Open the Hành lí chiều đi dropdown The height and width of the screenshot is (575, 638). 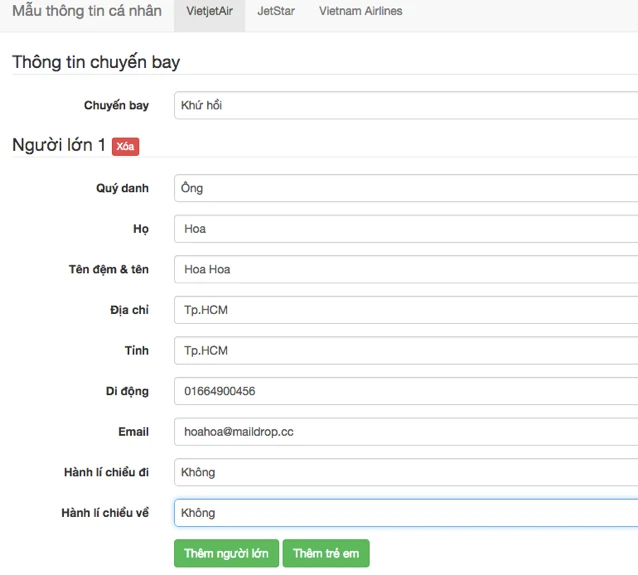pyautogui.click(x=406, y=472)
